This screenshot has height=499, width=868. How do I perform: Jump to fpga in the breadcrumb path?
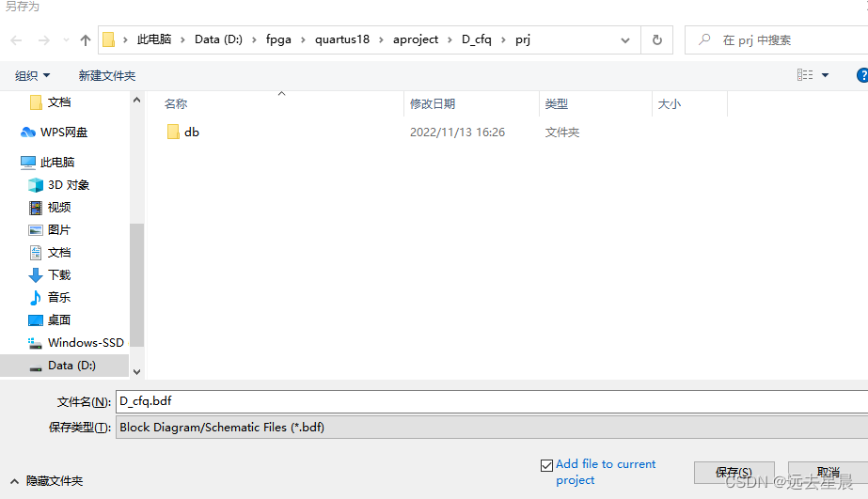pos(278,39)
